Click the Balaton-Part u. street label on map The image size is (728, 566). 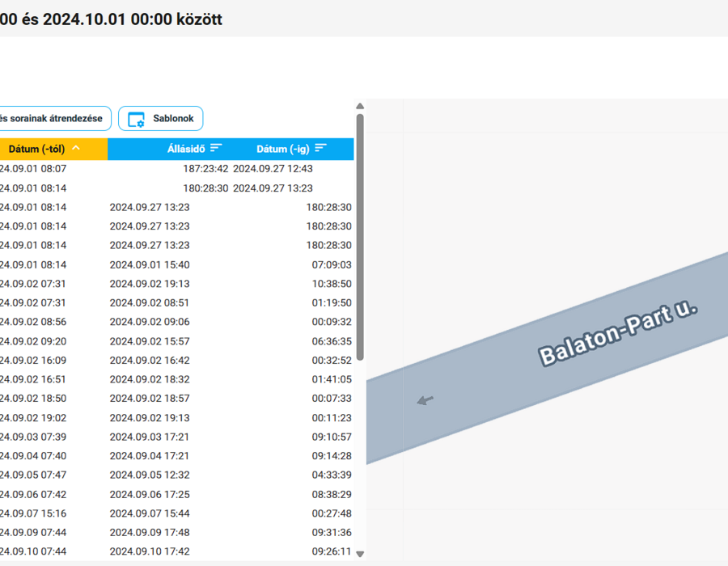(618, 334)
